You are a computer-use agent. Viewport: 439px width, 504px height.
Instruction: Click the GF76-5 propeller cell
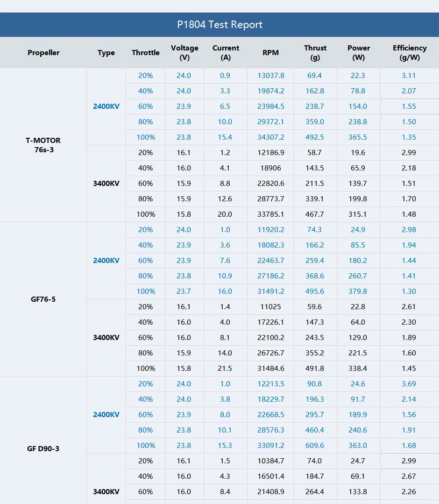pyautogui.click(x=43, y=299)
